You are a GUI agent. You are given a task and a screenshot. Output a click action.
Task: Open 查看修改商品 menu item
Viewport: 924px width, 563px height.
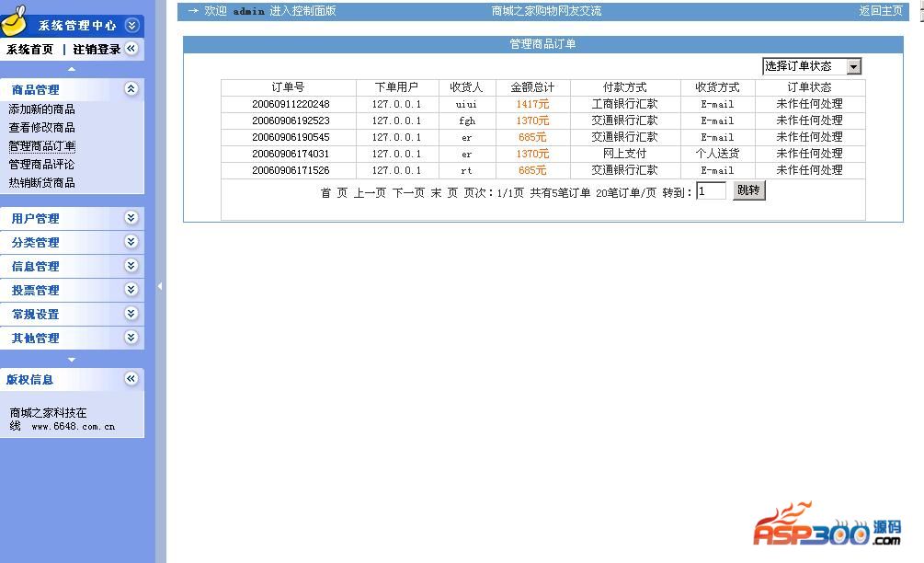(x=41, y=127)
